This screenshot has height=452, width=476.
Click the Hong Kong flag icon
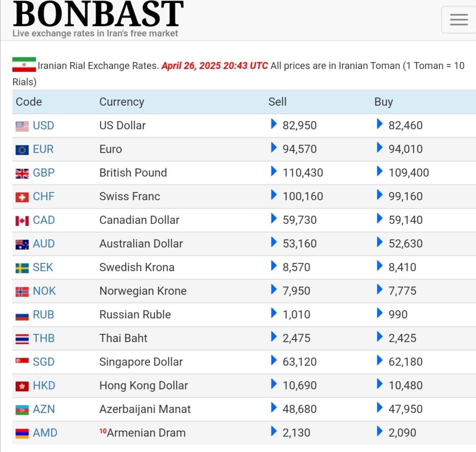tap(22, 386)
